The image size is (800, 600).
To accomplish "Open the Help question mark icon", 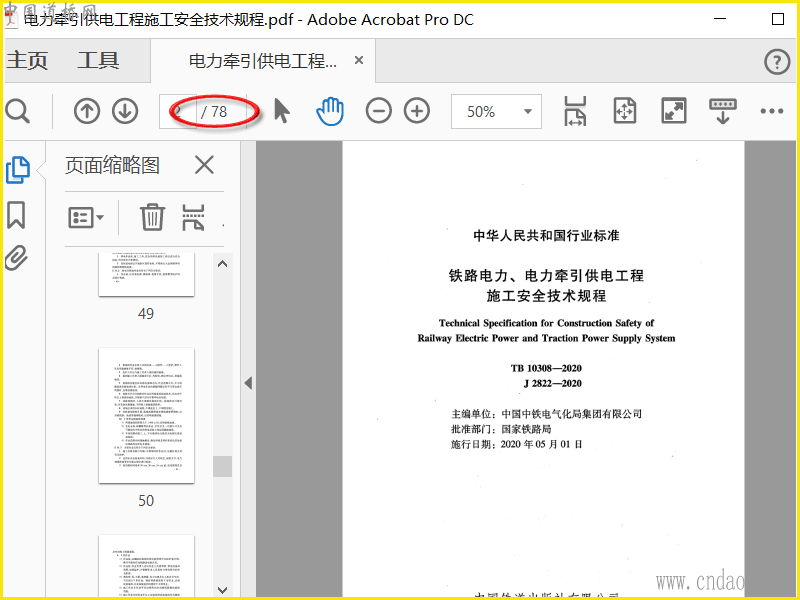I will pos(777,62).
